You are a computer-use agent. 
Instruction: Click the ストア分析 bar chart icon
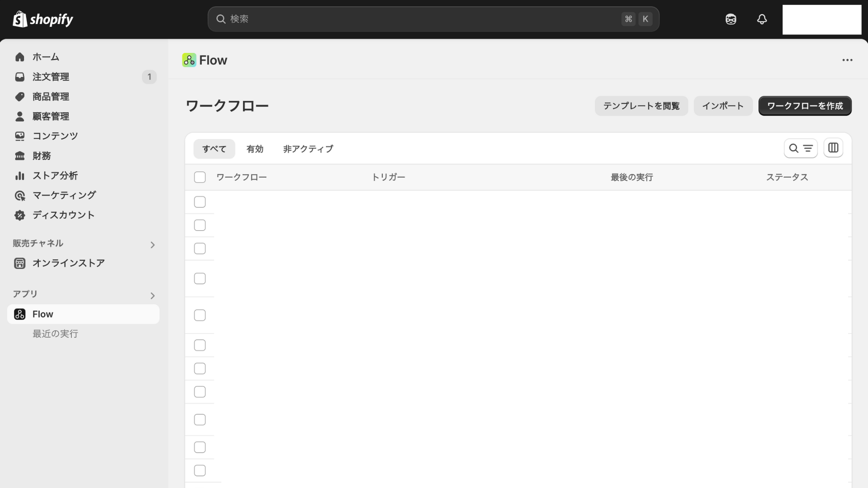19,175
